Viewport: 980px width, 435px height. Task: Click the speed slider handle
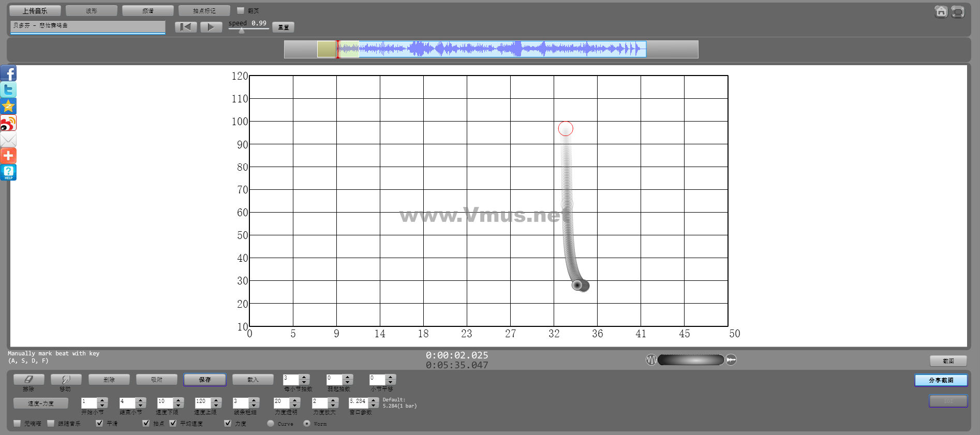(242, 31)
